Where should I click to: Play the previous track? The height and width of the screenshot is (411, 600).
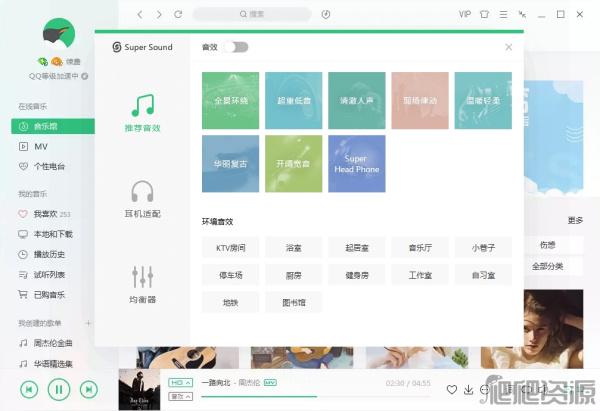coord(29,390)
